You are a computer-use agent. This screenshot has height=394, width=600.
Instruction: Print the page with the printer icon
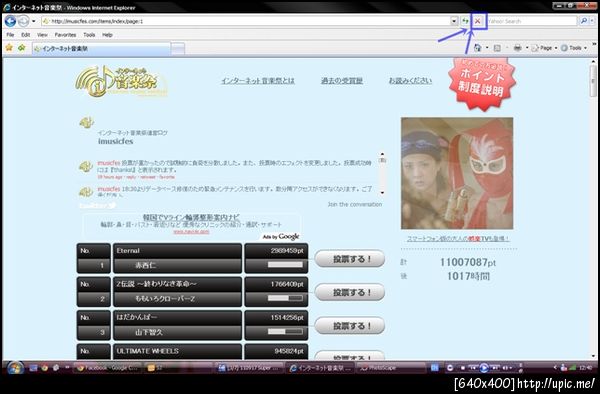coord(517,48)
